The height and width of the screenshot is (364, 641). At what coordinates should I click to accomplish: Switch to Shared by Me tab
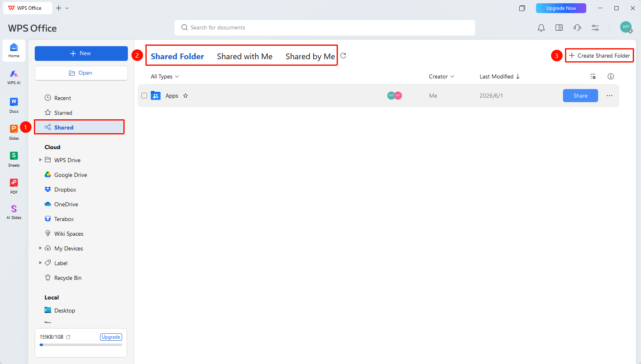tap(310, 56)
